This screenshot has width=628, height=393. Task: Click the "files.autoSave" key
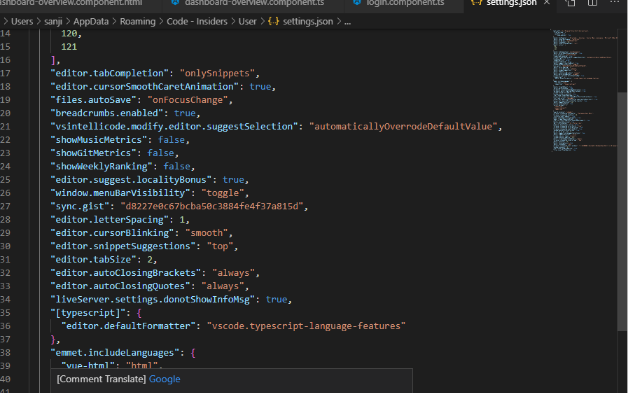point(94,100)
